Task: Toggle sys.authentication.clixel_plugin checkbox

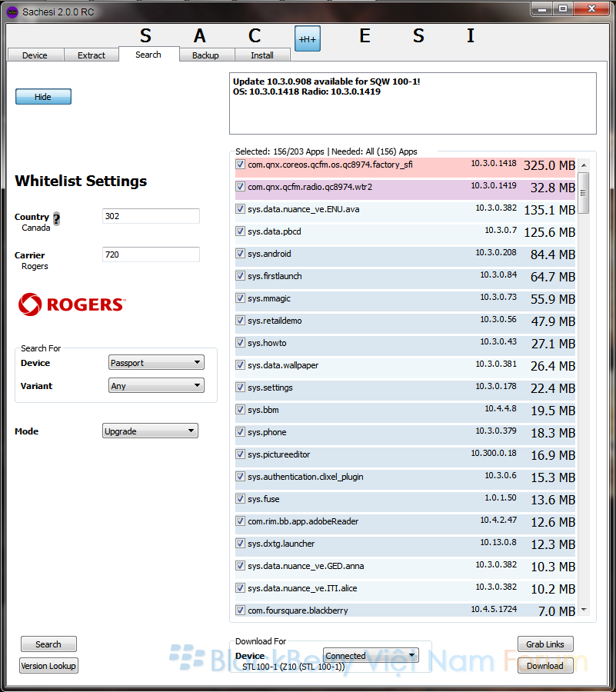Action: click(240, 476)
